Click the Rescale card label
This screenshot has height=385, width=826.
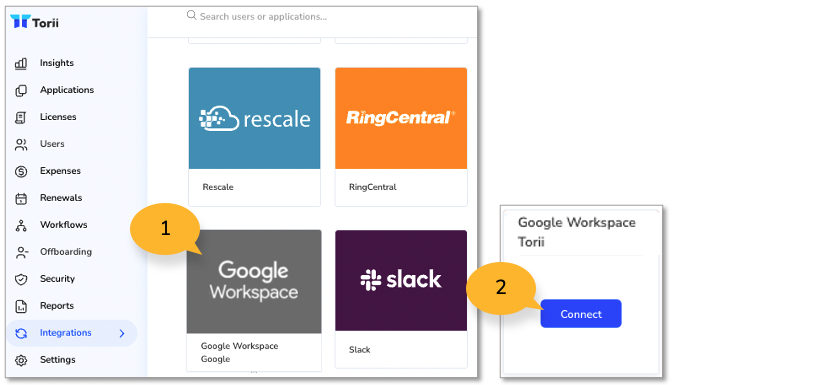pos(218,187)
